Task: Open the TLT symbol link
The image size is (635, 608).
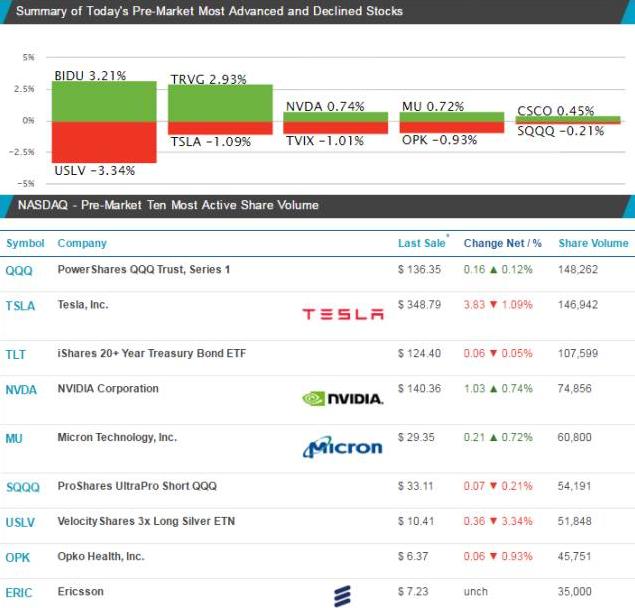Action: [x=15, y=354]
